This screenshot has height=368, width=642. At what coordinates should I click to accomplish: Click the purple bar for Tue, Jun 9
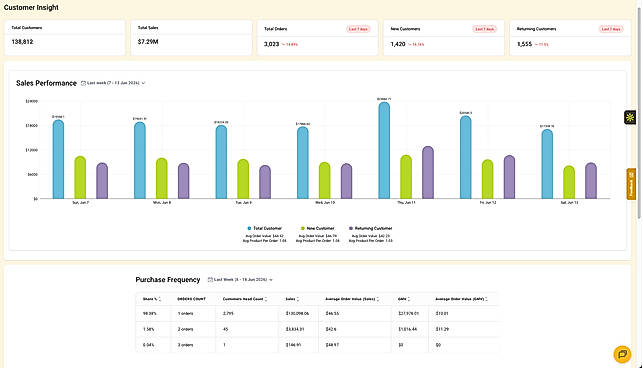265,182
